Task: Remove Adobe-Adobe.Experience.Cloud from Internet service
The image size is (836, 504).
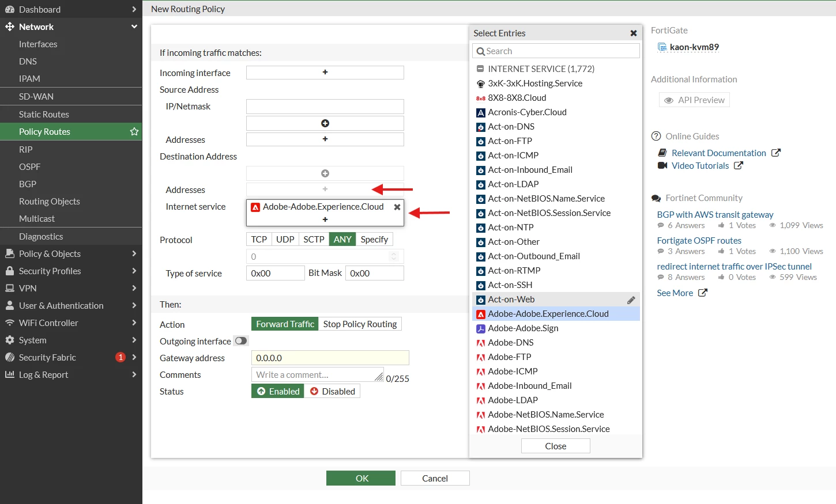Action: (397, 207)
